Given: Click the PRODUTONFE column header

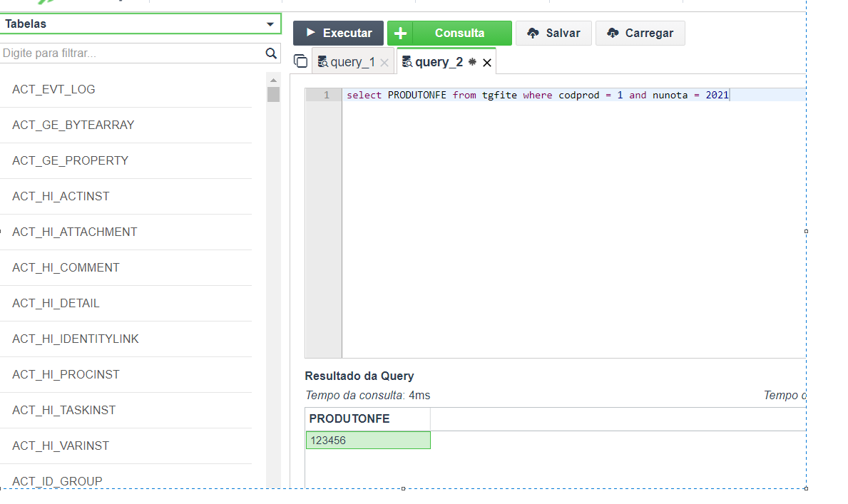Looking at the screenshot, I should [x=349, y=419].
